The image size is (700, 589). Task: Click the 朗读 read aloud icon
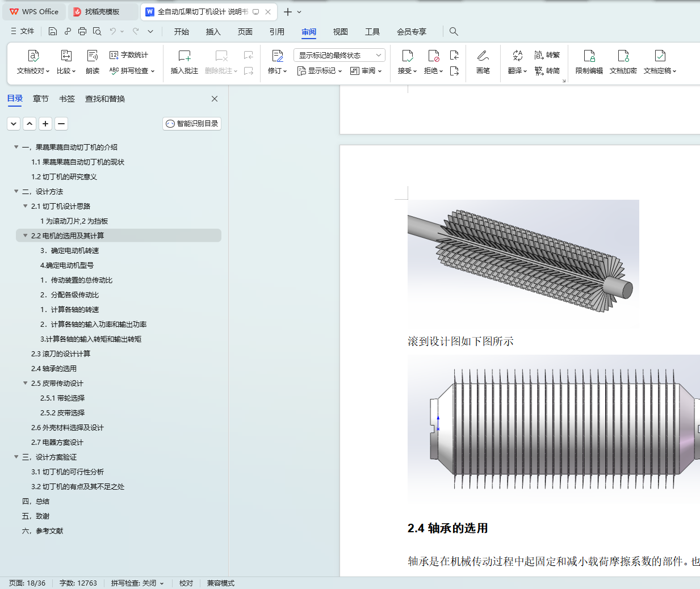click(x=93, y=56)
